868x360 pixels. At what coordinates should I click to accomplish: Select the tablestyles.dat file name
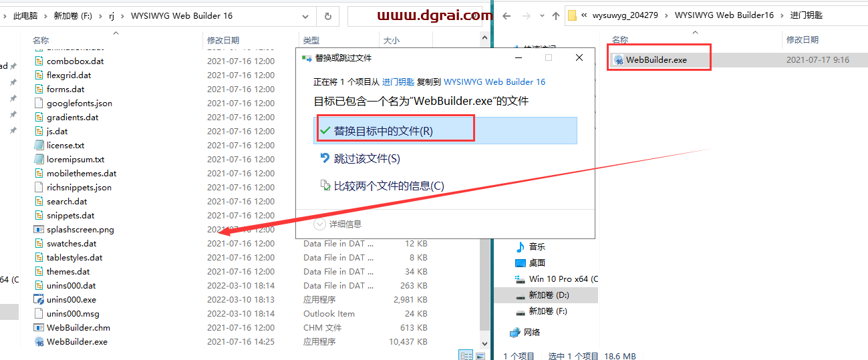75,257
